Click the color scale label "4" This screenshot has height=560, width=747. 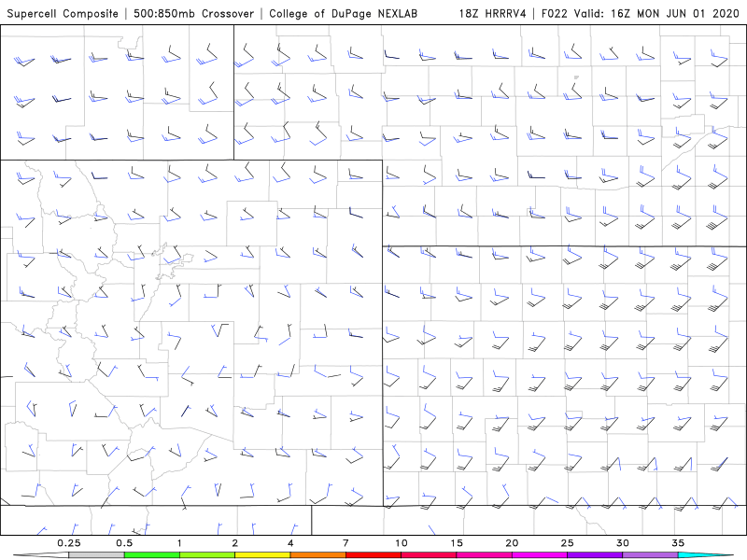coord(290,543)
